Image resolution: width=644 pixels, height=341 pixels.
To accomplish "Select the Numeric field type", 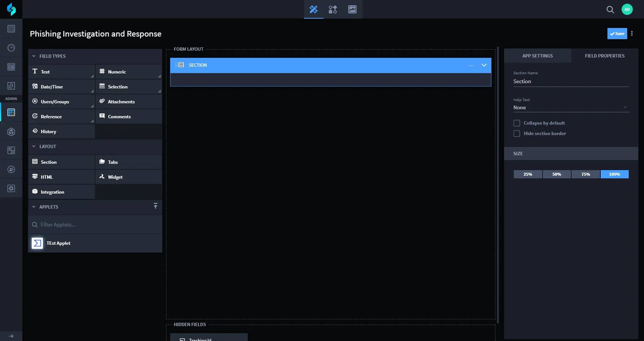I will pos(129,72).
